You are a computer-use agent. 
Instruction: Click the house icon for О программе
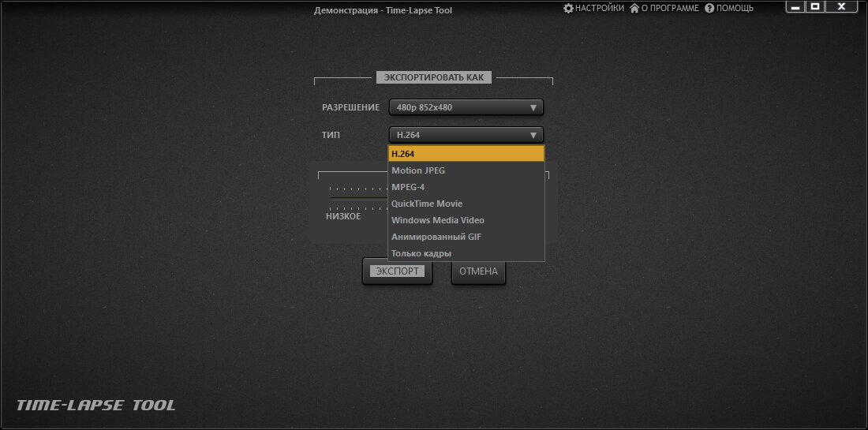(634, 8)
